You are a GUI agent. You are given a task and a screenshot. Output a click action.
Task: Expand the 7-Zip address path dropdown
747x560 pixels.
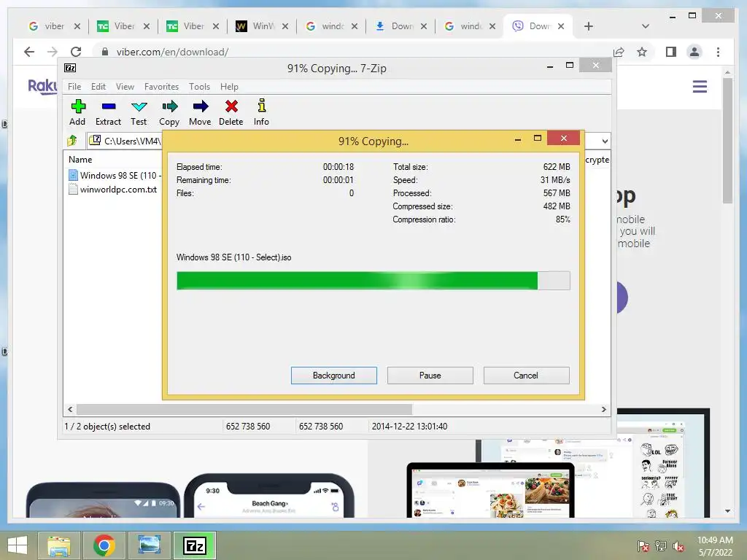[x=605, y=141]
